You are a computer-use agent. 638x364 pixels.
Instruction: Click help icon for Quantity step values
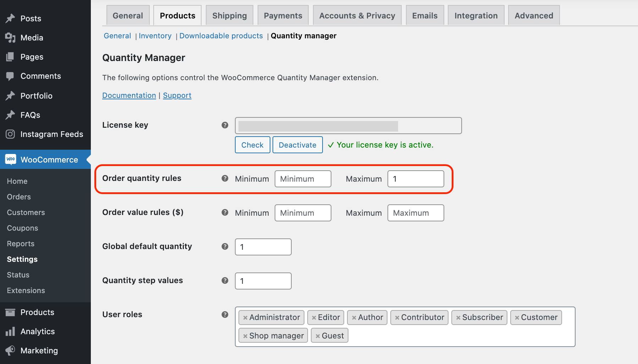pyautogui.click(x=225, y=280)
